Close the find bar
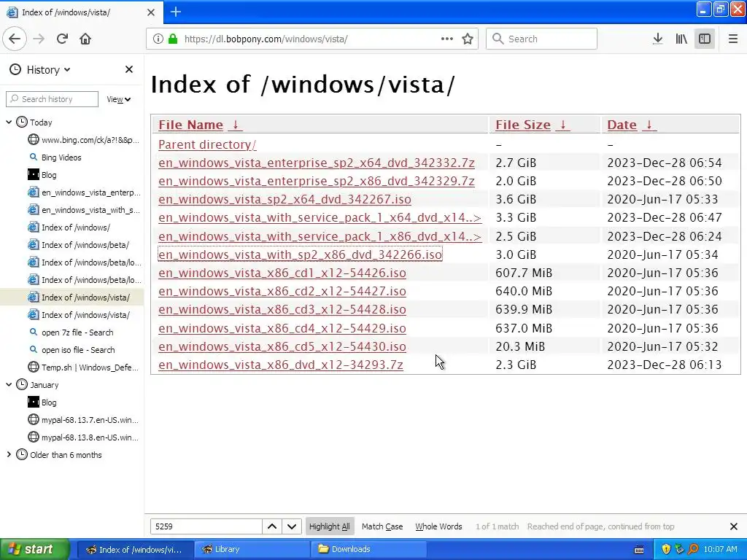Screen dimensions: 747x560 (x=734, y=526)
